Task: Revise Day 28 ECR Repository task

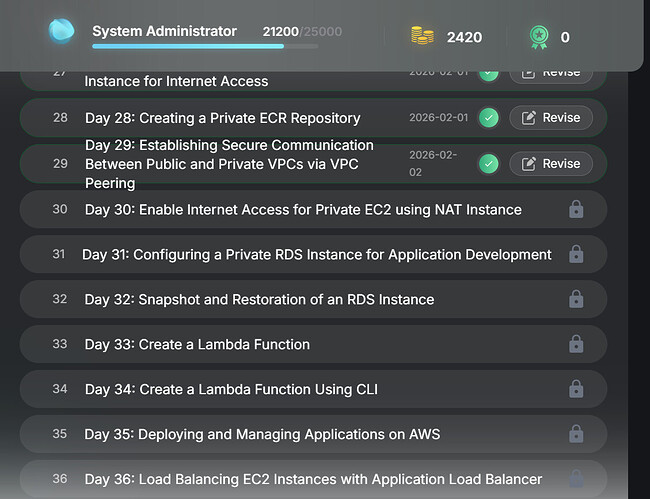Action: click(x=551, y=118)
